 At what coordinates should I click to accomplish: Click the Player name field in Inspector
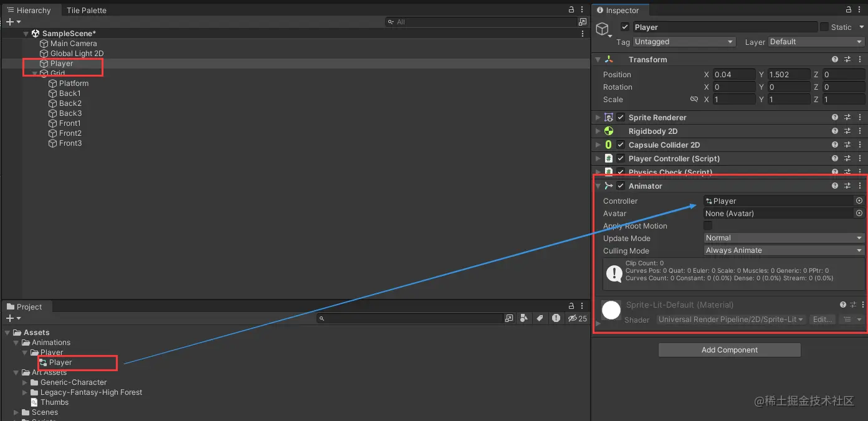(x=725, y=27)
